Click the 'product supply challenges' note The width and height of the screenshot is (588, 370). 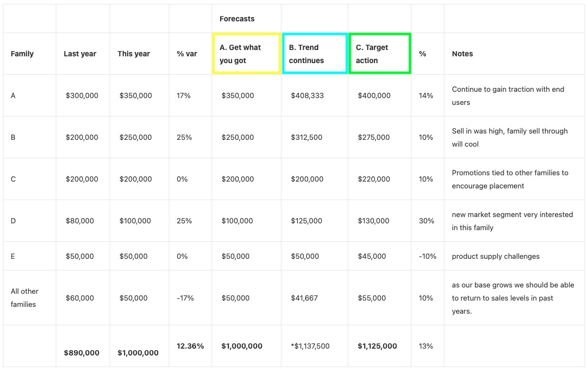(496, 256)
